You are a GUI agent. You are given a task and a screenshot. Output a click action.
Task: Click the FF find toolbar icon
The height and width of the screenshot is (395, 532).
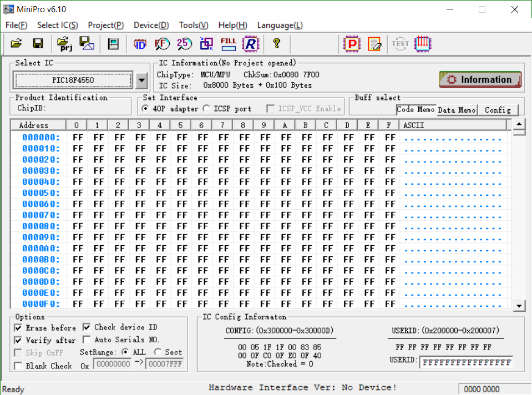[162, 44]
